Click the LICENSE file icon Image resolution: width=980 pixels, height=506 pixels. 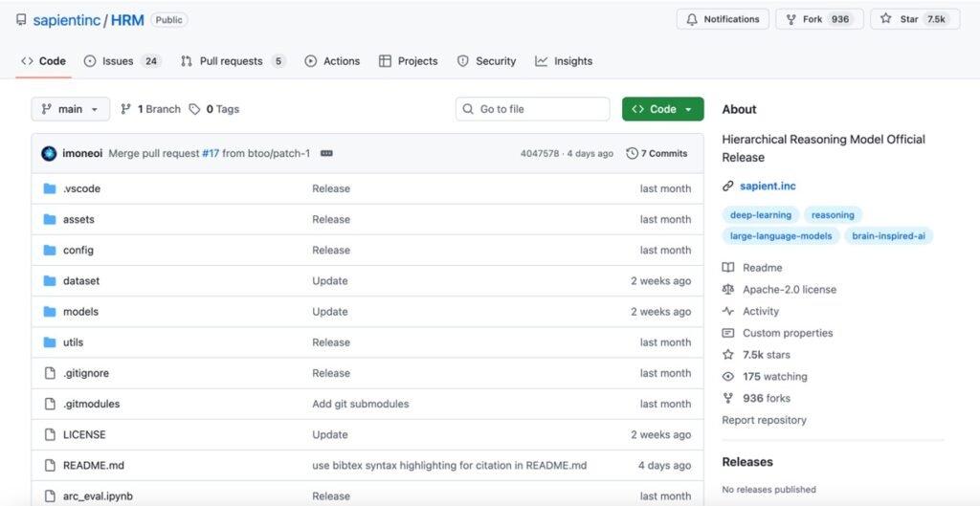50,434
